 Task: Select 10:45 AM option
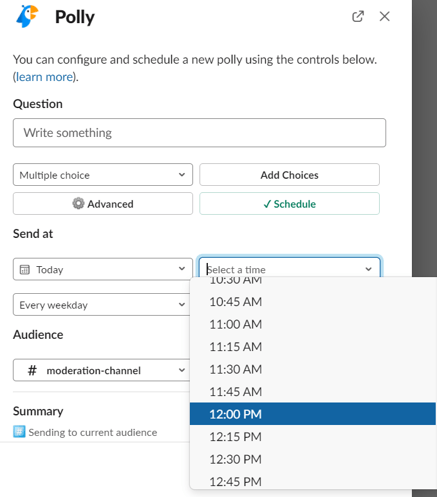(x=313, y=302)
